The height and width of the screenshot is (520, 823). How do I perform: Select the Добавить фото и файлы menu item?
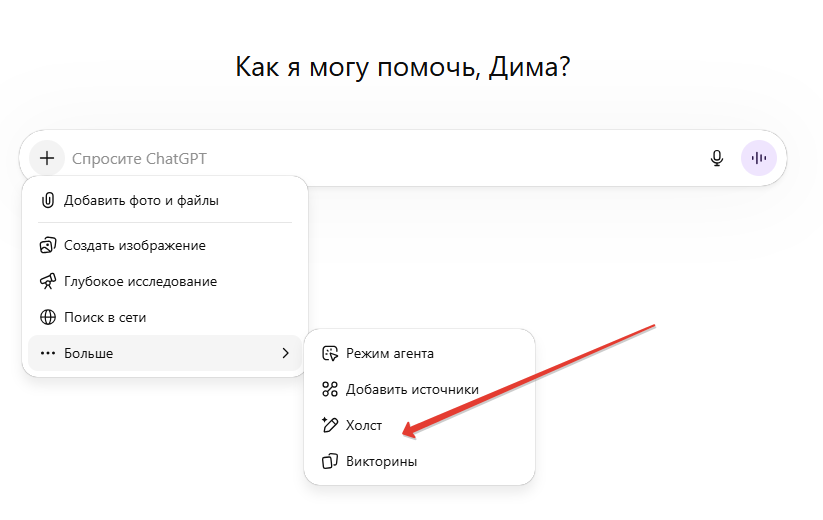click(165, 200)
